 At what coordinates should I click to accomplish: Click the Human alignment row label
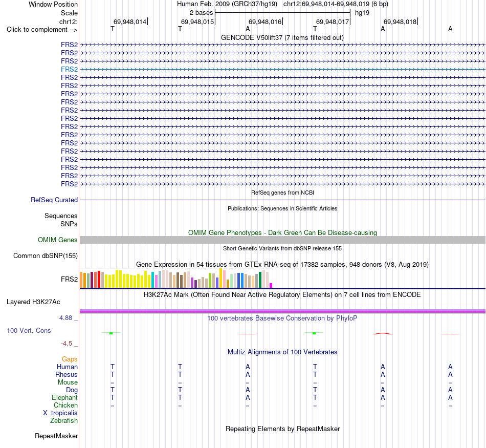(67, 367)
